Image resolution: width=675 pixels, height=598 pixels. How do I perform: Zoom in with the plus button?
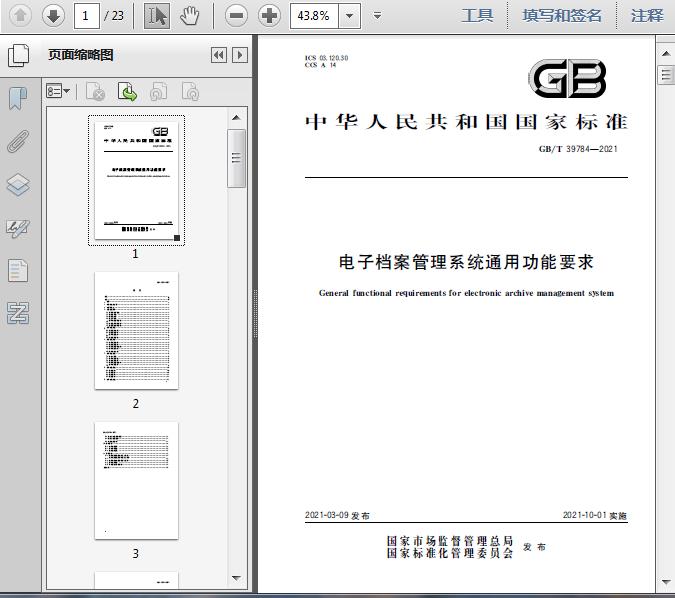click(269, 16)
